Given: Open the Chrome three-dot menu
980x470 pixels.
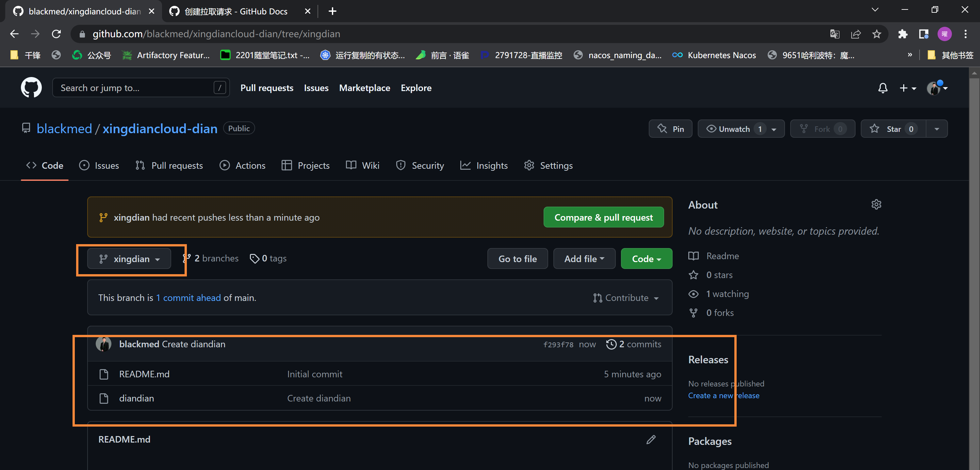Looking at the screenshot, I should pos(966,34).
